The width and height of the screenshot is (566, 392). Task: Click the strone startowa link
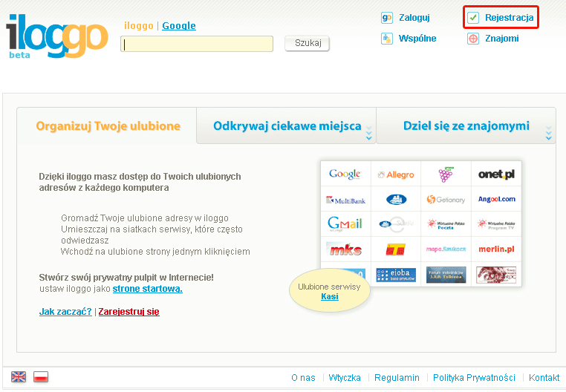(147, 289)
